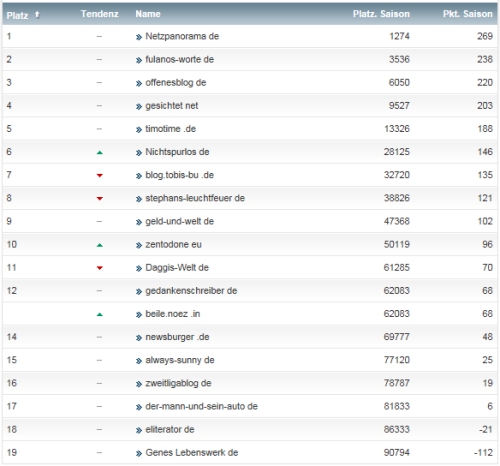Select the newsburger .de entry
The image size is (500, 466).
(x=177, y=337)
